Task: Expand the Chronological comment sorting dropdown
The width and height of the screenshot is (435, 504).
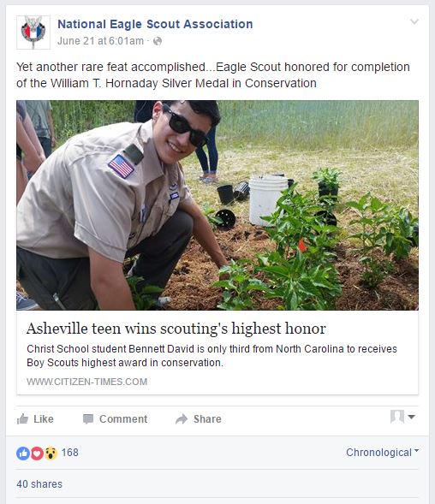Action: 382,453
